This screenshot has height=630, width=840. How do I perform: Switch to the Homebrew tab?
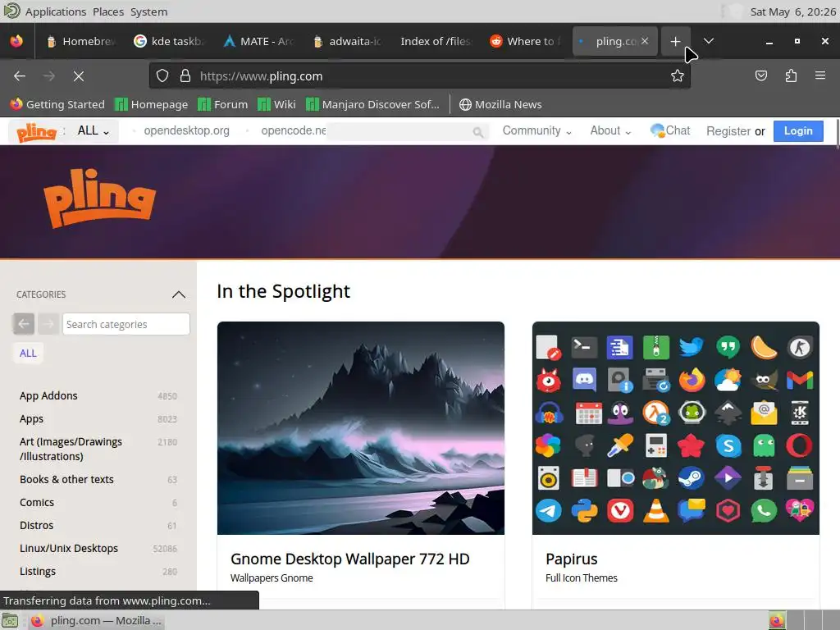click(x=82, y=41)
